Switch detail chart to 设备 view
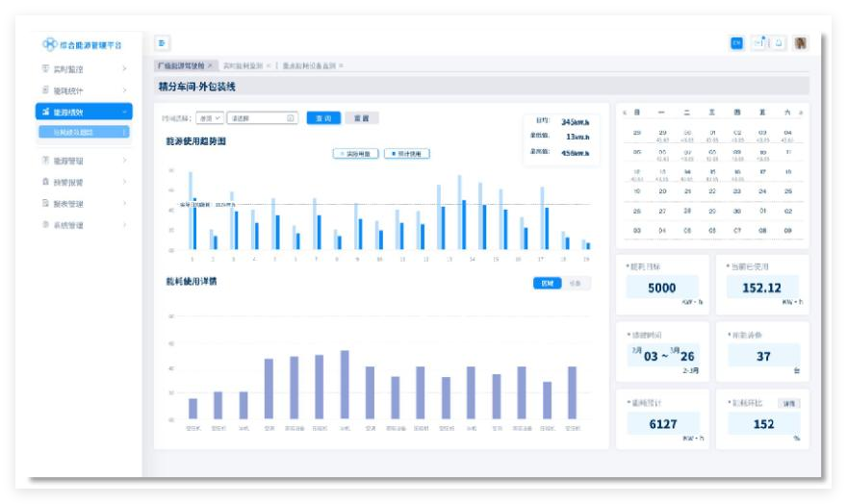 click(x=575, y=283)
